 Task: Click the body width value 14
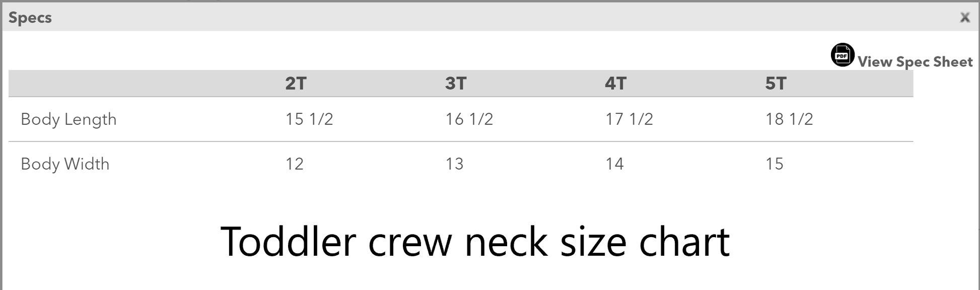click(x=614, y=164)
